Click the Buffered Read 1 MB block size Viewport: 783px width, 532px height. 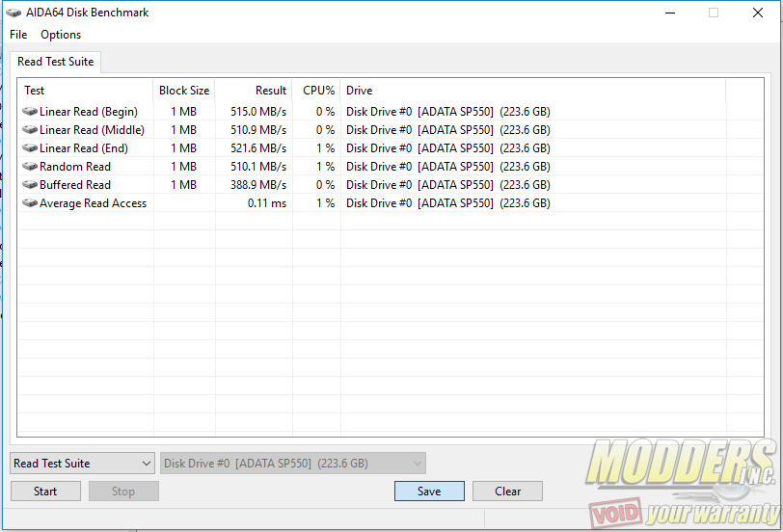[184, 185]
